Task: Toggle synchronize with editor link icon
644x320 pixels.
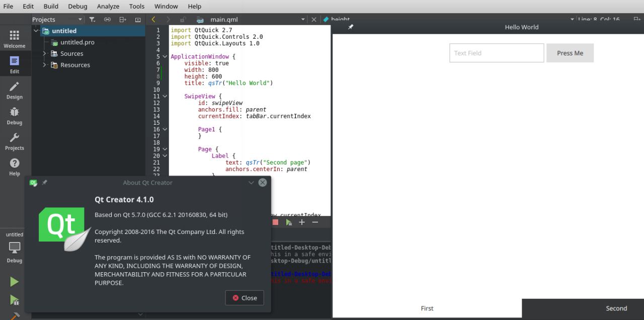Action: (x=107, y=20)
